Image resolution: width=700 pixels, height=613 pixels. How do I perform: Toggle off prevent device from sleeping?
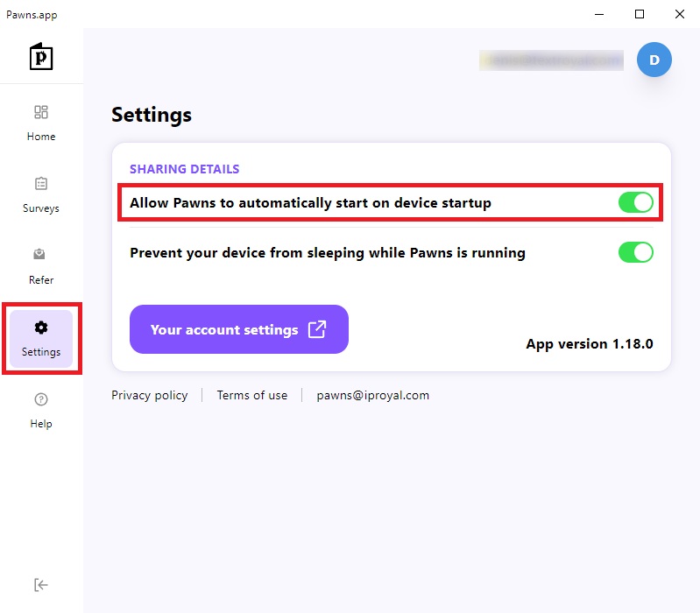[636, 252]
